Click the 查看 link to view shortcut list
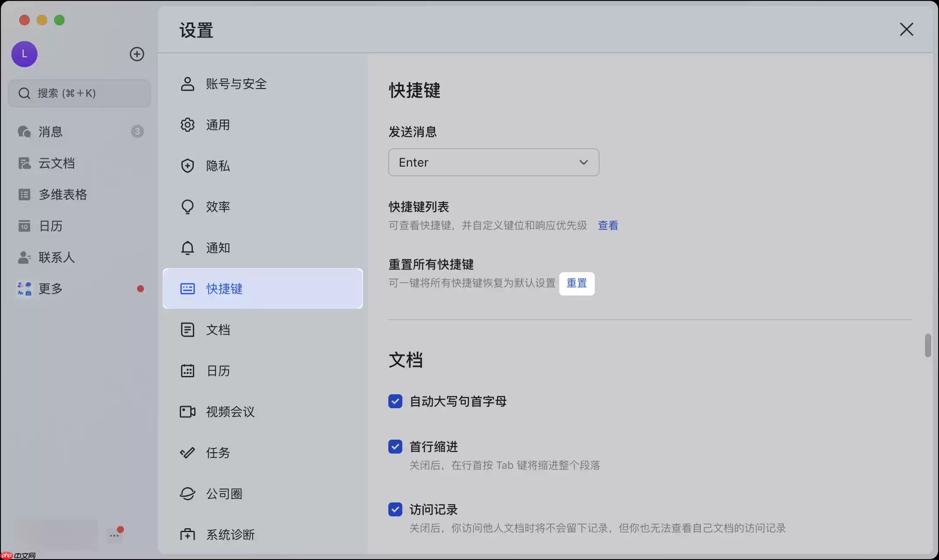The image size is (939, 560). click(607, 225)
